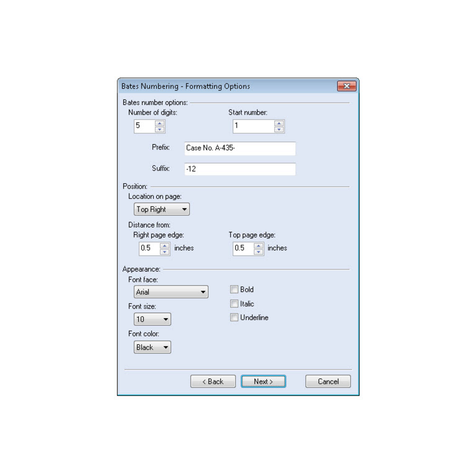Decrease the Number of digits value
The height and width of the screenshot is (476, 476).
tap(160, 129)
